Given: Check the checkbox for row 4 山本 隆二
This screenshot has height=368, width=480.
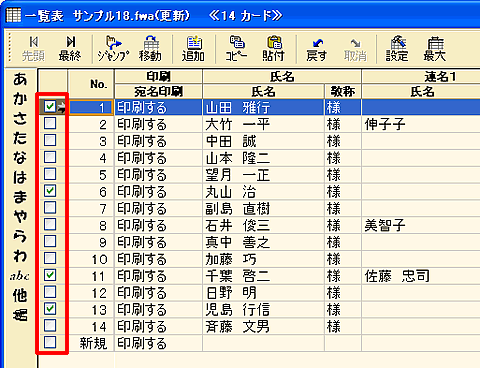Looking at the screenshot, I should (50, 157).
